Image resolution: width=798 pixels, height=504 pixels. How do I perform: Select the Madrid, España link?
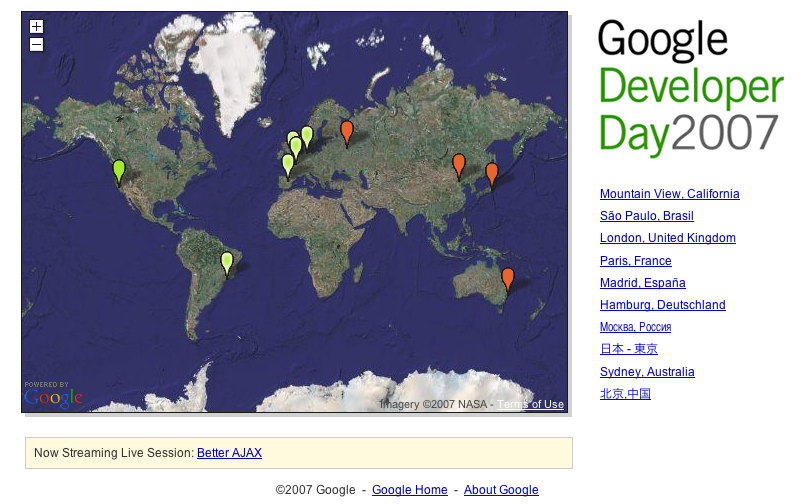[x=642, y=283]
